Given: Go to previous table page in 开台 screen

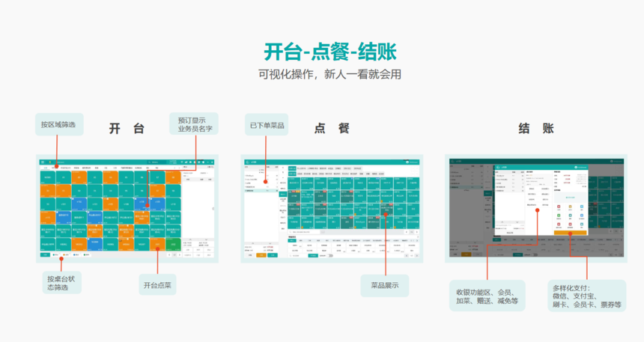Looking at the screenshot, I should pos(169,255).
